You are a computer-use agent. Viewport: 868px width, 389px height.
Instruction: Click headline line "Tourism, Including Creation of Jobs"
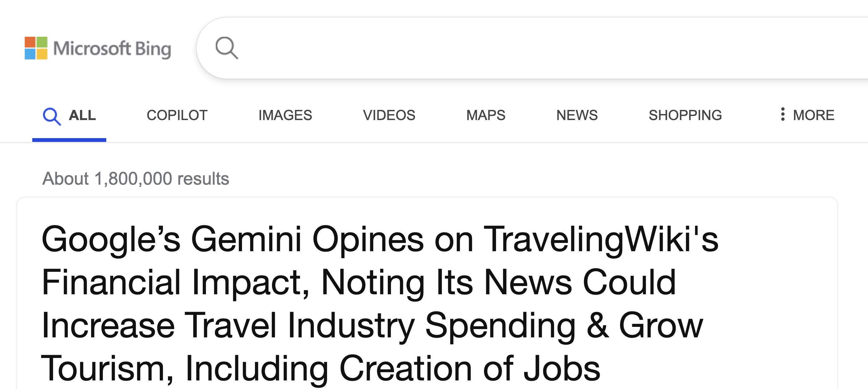coord(320,369)
